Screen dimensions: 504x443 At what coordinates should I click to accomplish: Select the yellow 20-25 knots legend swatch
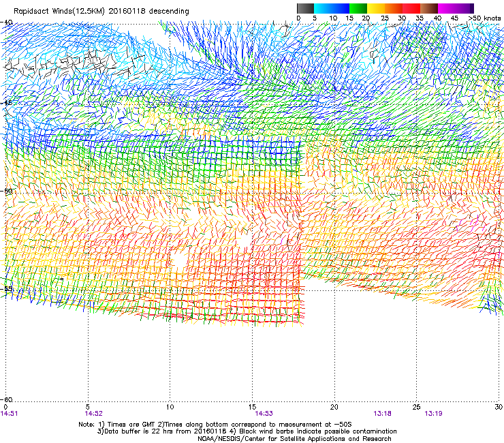pyautogui.click(x=376, y=8)
